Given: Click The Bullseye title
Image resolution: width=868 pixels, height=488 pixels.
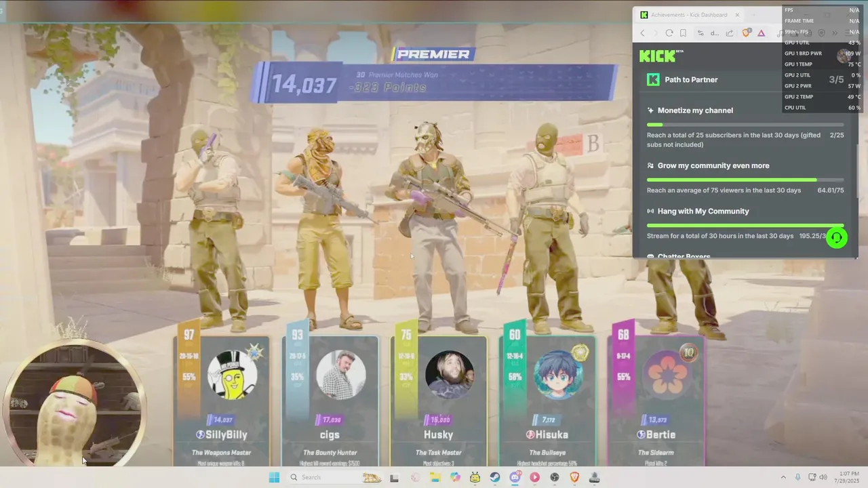Looking at the screenshot, I should [547, 453].
